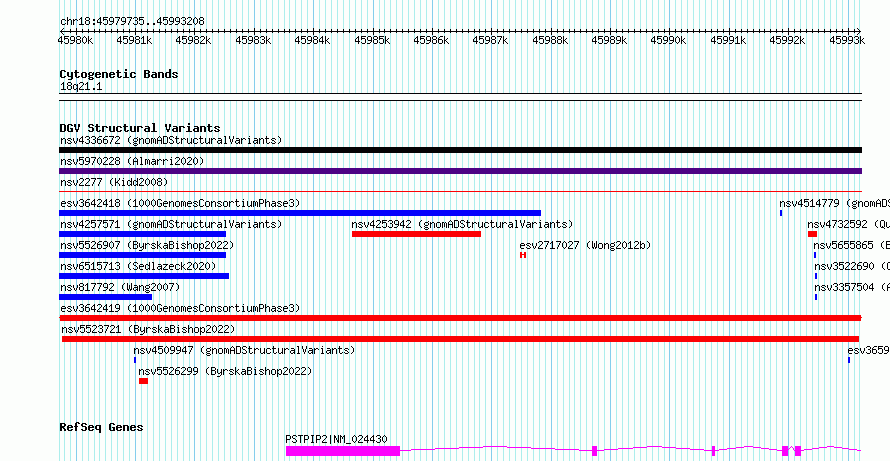The width and height of the screenshot is (890, 461).
Task: Select the purple nsv5970228 Almarri2020 bar
Action: (x=460, y=171)
